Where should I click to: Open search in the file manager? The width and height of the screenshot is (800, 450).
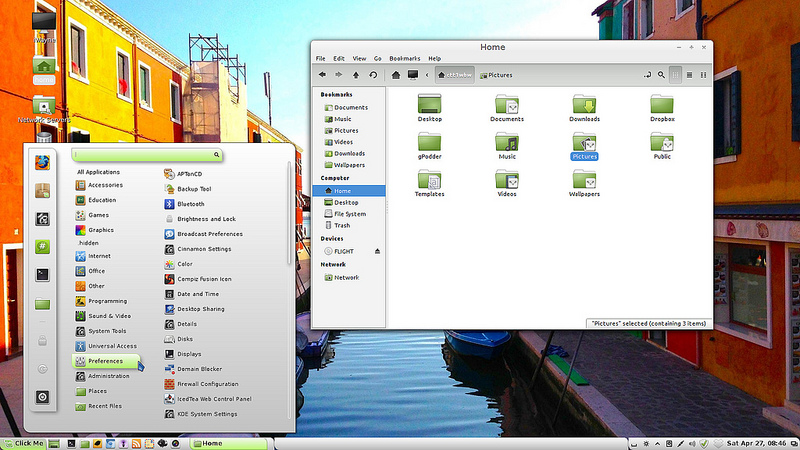[x=661, y=74]
